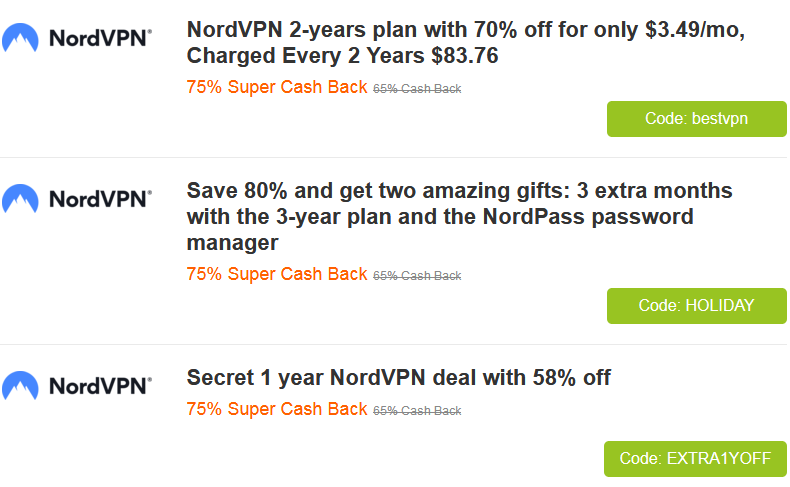Click crossed-out 65% Cash Back in 2-years plan deal
The width and height of the screenshot is (790, 487).
click(417, 89)
